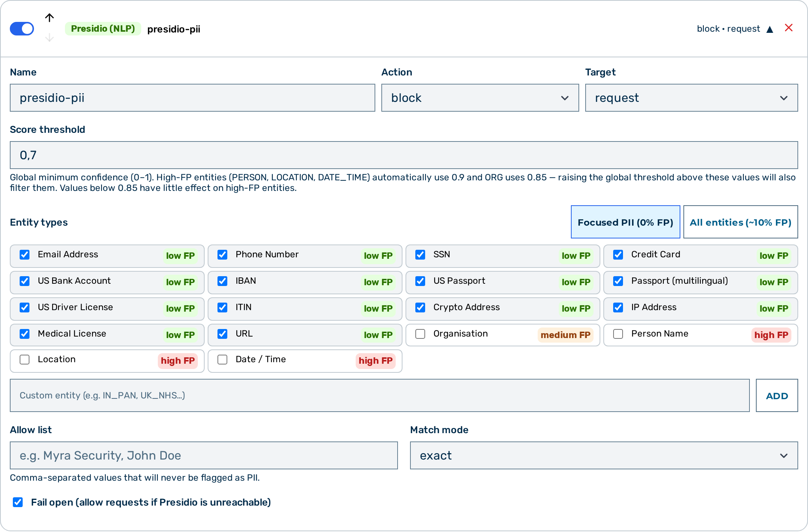Open the Target dropdown set to request
The image size is (808, 532).
coord(691,98)
